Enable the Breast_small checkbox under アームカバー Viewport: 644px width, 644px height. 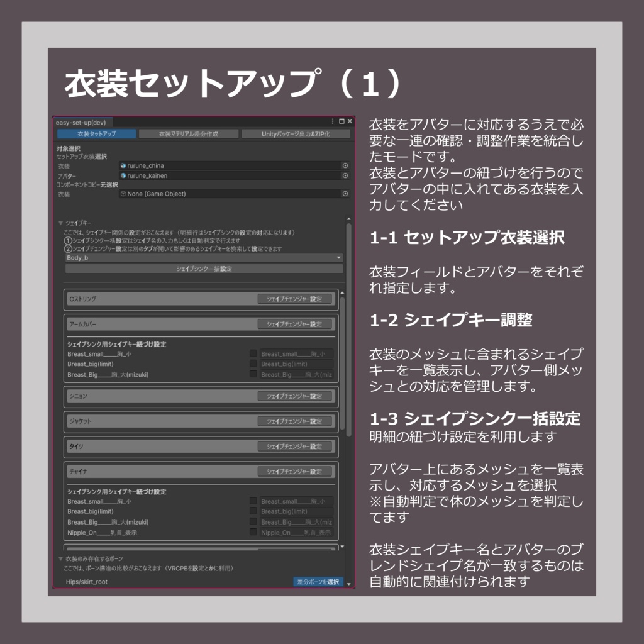253,353
